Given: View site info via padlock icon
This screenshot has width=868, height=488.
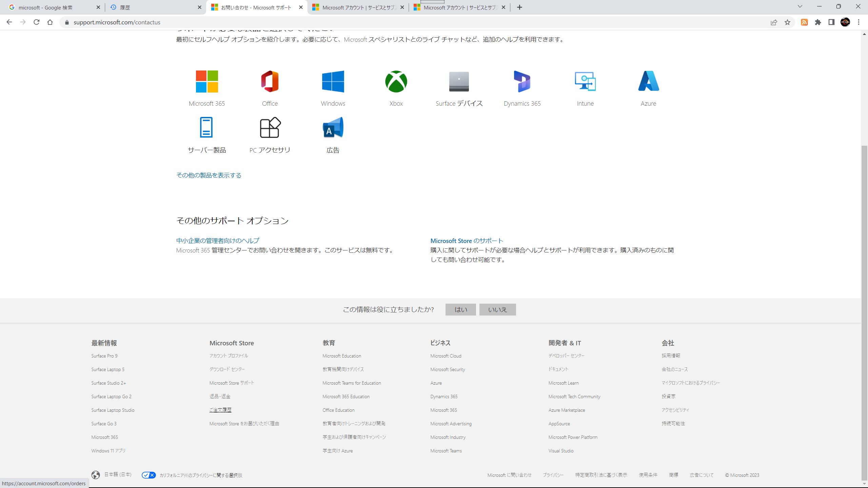Looking at the screenshot, I should pos(67,22).
